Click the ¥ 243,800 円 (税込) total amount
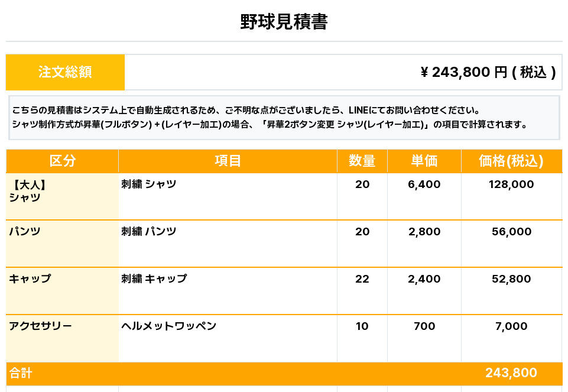 pos(488,72)
